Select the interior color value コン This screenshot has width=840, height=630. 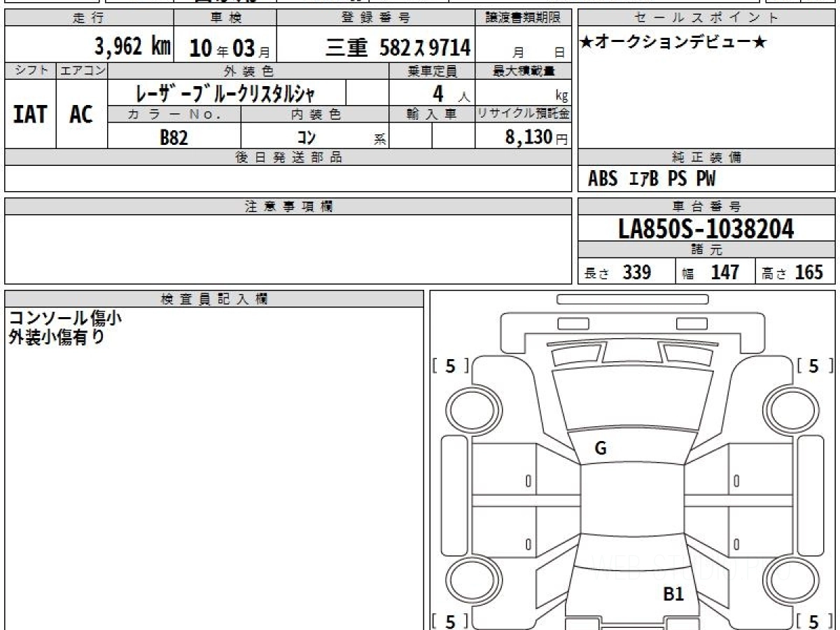tap(306, 138)
